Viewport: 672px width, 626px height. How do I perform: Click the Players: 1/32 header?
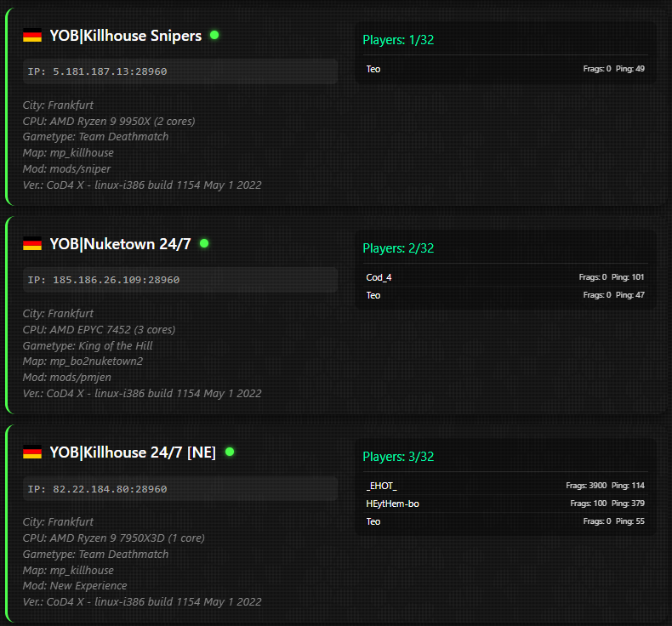pyautogui.click(x=399, y=40)
